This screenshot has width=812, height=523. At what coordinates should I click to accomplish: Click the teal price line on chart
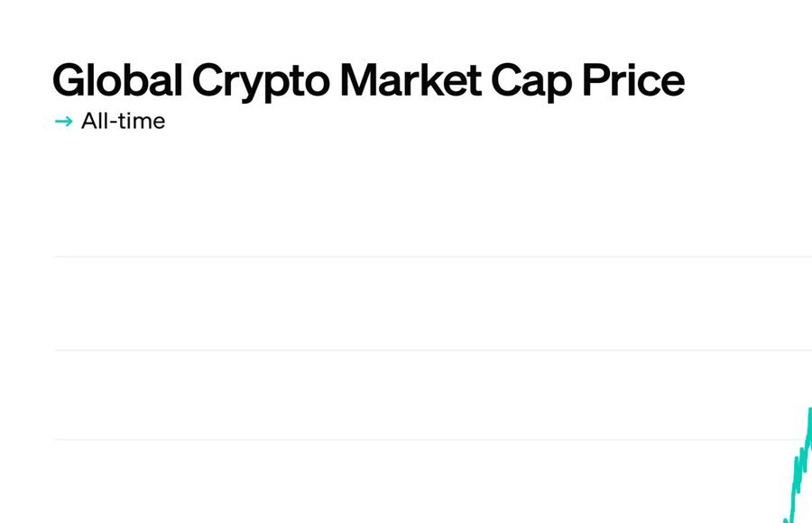click(800, 466)
